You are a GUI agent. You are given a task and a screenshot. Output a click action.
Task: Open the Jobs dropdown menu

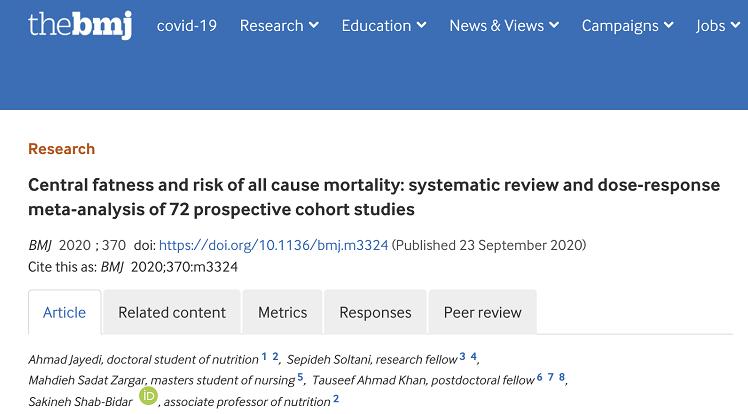718,26
